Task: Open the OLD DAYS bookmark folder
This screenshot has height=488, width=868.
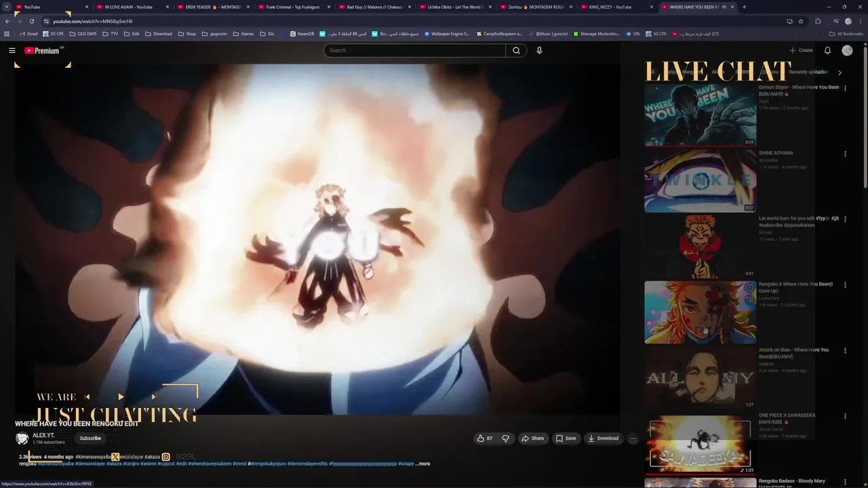Action: [83, 34]
